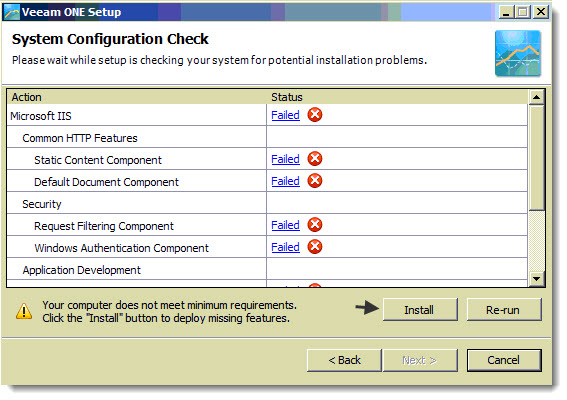
Task: Select the Static Content Component row
Action: [x=267, y=160]
